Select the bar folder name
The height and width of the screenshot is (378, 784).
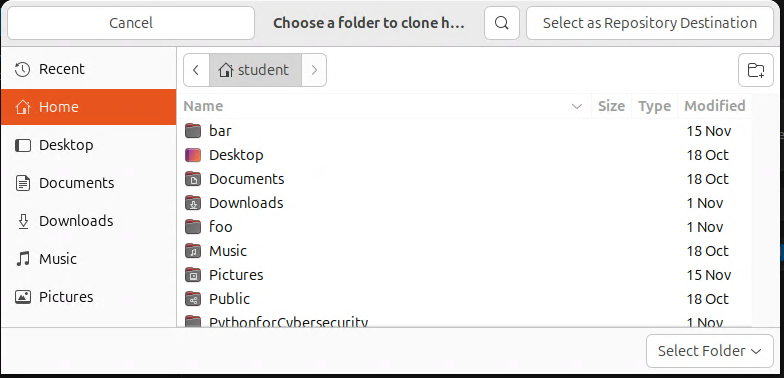click(220, 131)
